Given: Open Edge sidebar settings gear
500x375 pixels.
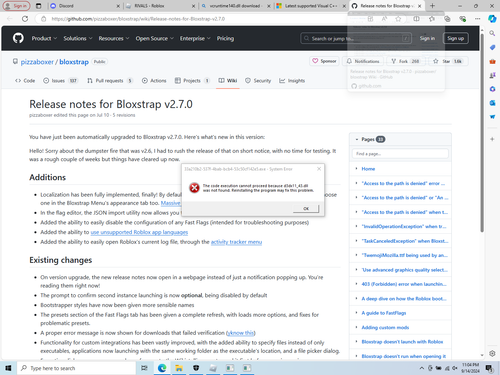Looking at the screenshot, I should 492,353.
